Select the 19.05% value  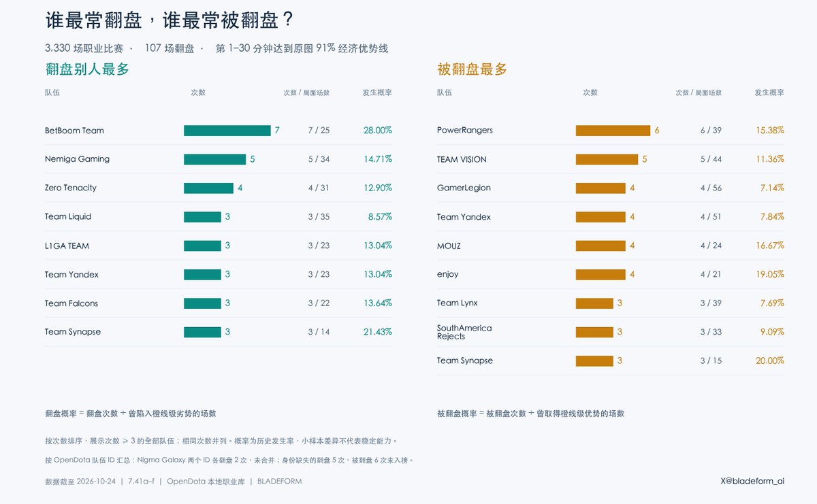(770, 274)
